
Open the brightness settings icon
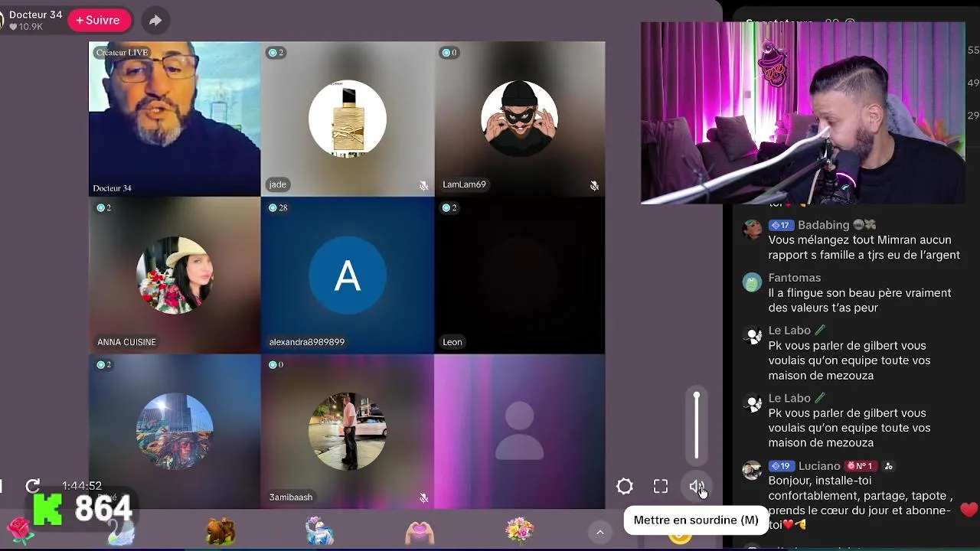(x=625, y=487)
